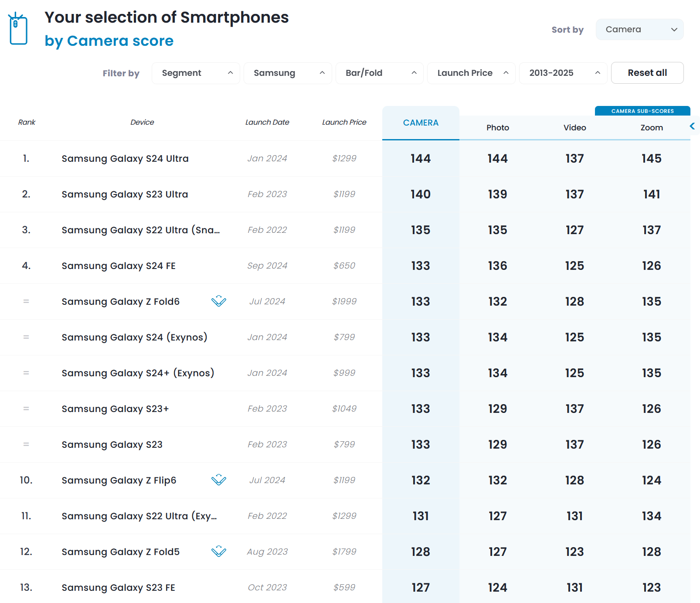Viewport: 700px width, 603px height.
Task: Open Samsung Galaxy S23+
Action: [x=115, y=409]
